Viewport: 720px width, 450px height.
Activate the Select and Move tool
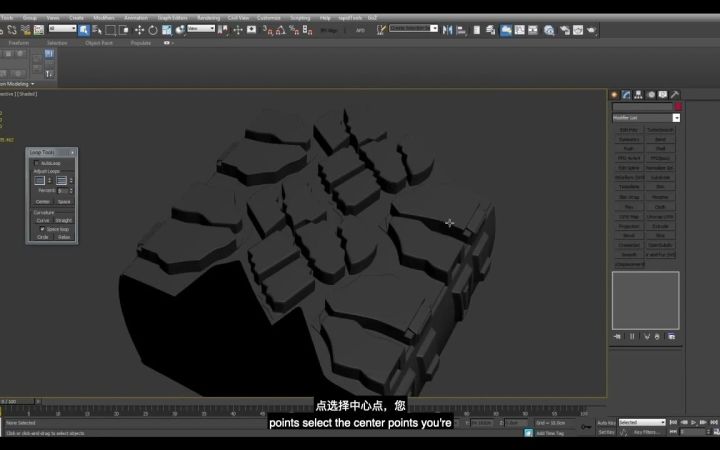(139, 30)
